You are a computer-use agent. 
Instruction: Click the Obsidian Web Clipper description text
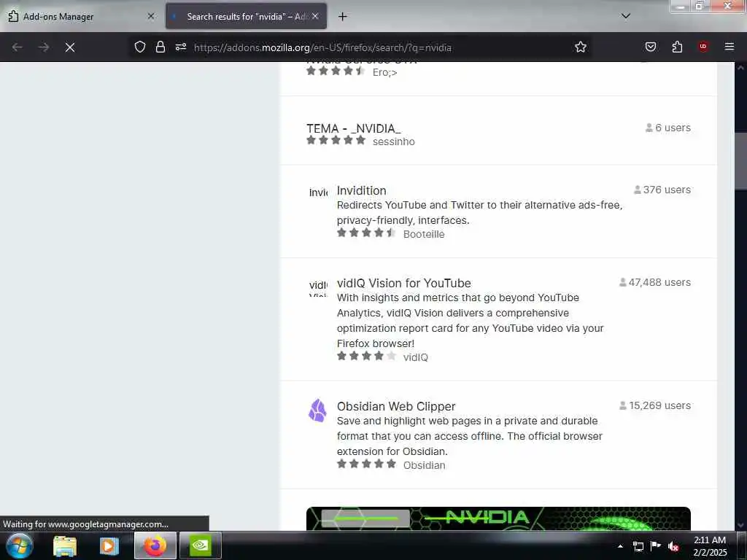tap(470, 436)
